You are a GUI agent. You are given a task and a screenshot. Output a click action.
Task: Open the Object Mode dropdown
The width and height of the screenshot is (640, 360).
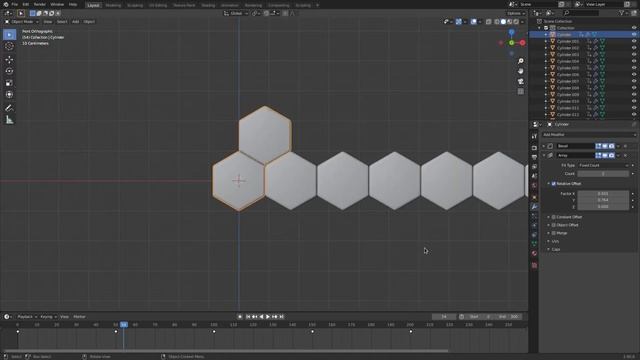(22, 22)
